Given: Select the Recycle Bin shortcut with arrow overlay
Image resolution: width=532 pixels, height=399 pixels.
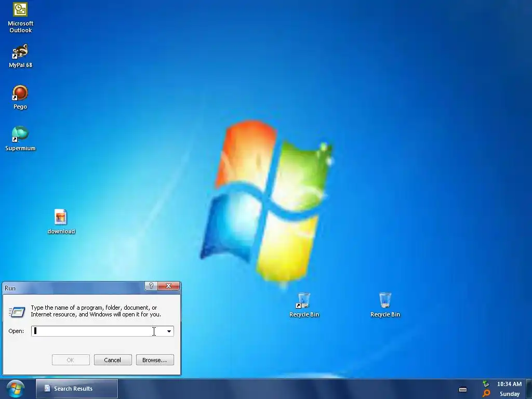Looking at the screenshot, I should 304,305.
